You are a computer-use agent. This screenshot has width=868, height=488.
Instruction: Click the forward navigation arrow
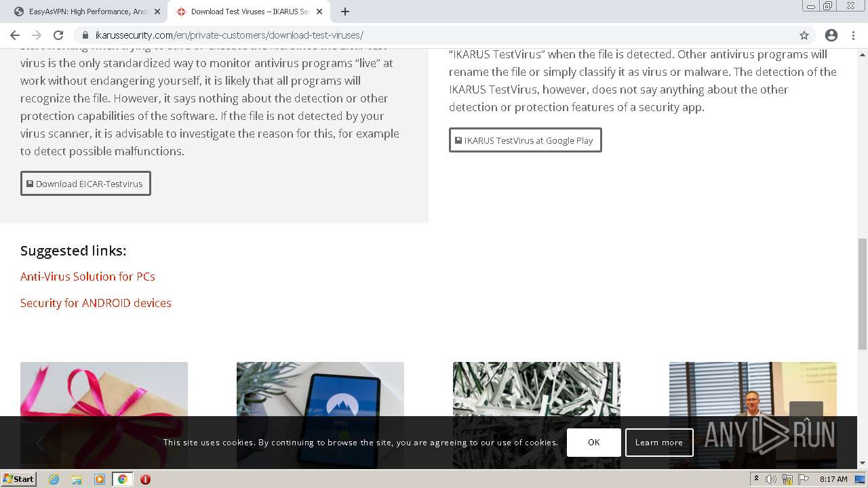click(37, 35)
